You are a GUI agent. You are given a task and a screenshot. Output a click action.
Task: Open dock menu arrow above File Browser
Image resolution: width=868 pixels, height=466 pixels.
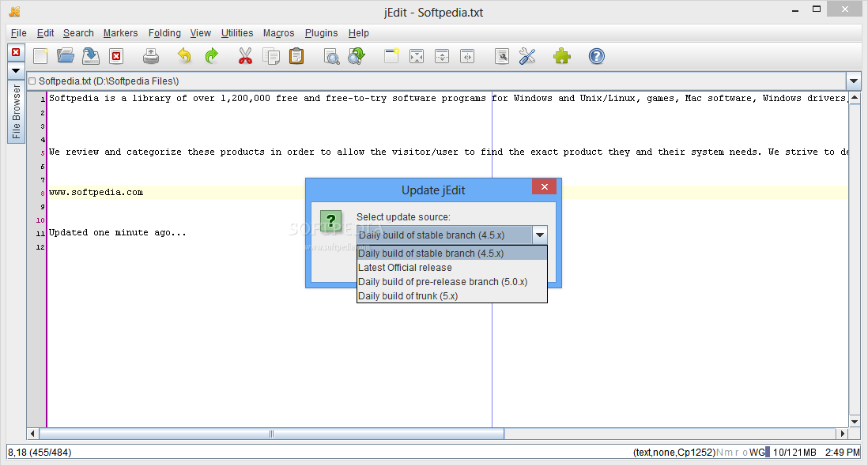16,71
